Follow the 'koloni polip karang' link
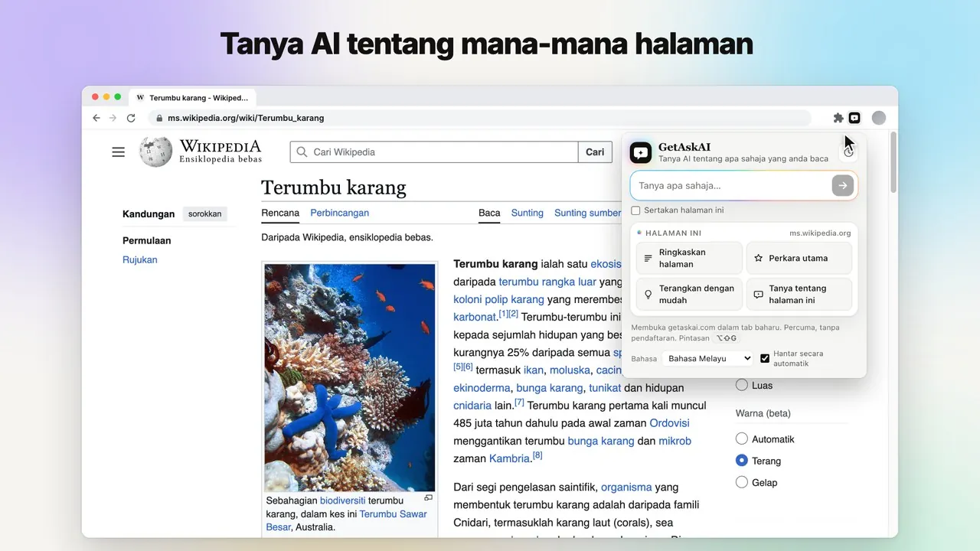 tap(498, 299)
